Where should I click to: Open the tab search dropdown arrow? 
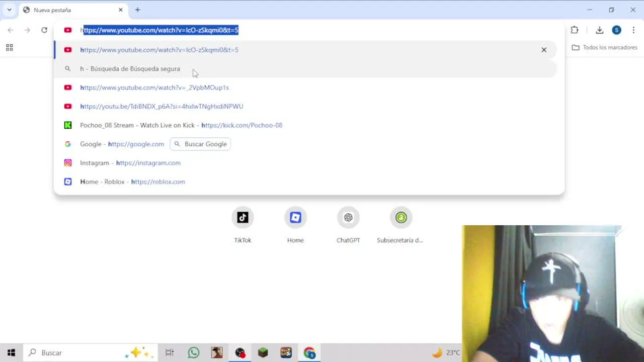click(x=9, y=10)
